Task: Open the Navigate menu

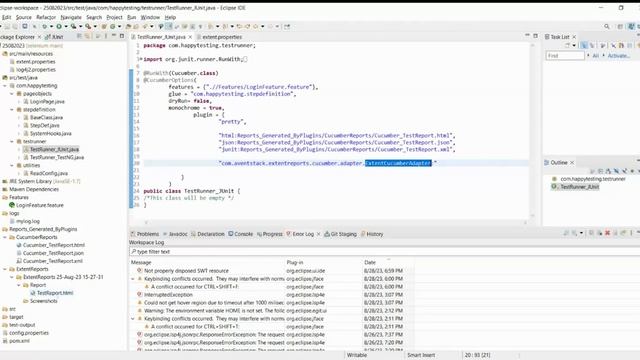Action: point(71,17)
